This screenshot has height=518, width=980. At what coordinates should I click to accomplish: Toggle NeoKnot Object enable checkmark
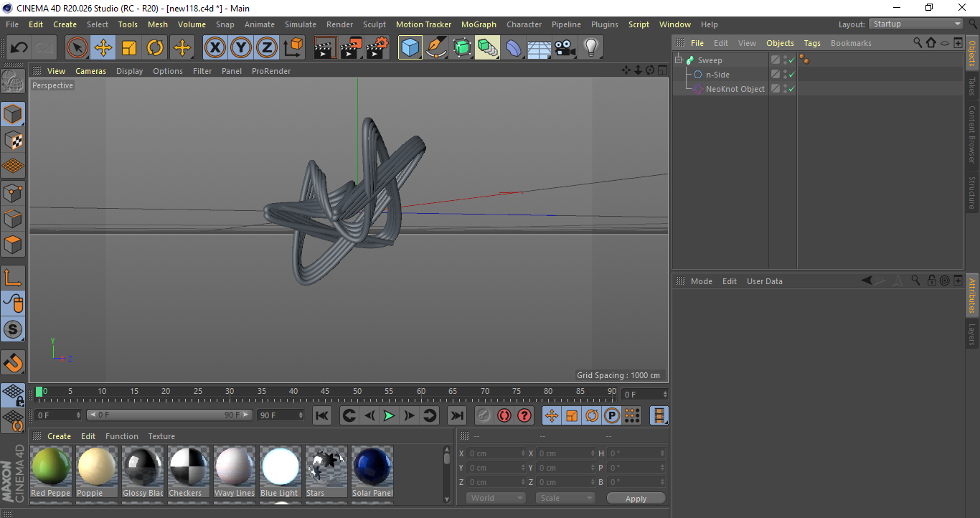point(791,89)
